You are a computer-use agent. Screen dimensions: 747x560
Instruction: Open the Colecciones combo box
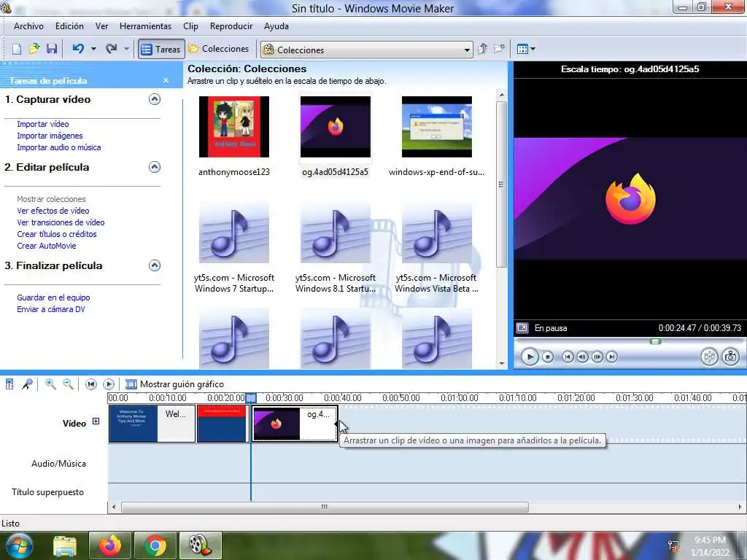click(x=367, y=50)
